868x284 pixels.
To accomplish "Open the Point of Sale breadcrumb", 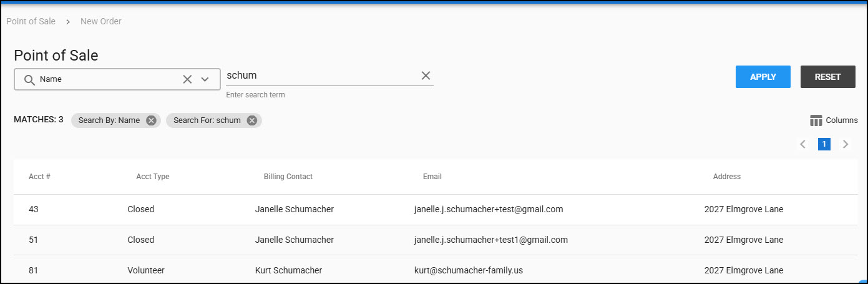I will 31,21.
